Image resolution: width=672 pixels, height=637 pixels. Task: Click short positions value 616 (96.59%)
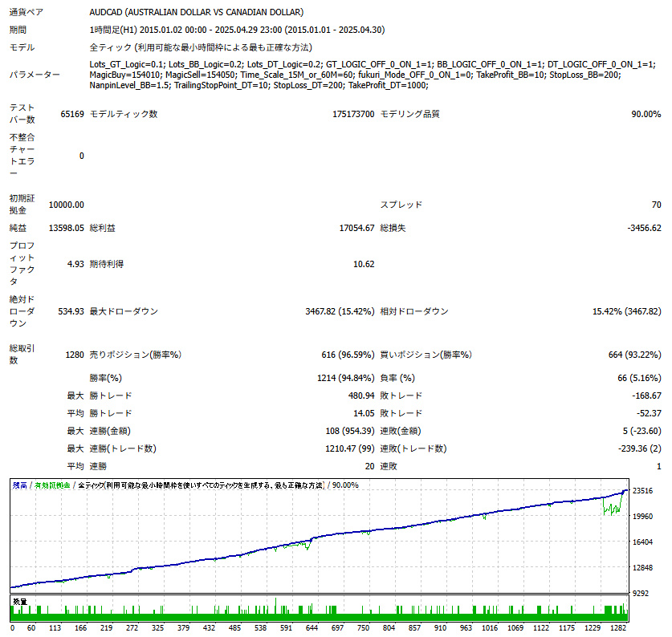tap(348, 355)
